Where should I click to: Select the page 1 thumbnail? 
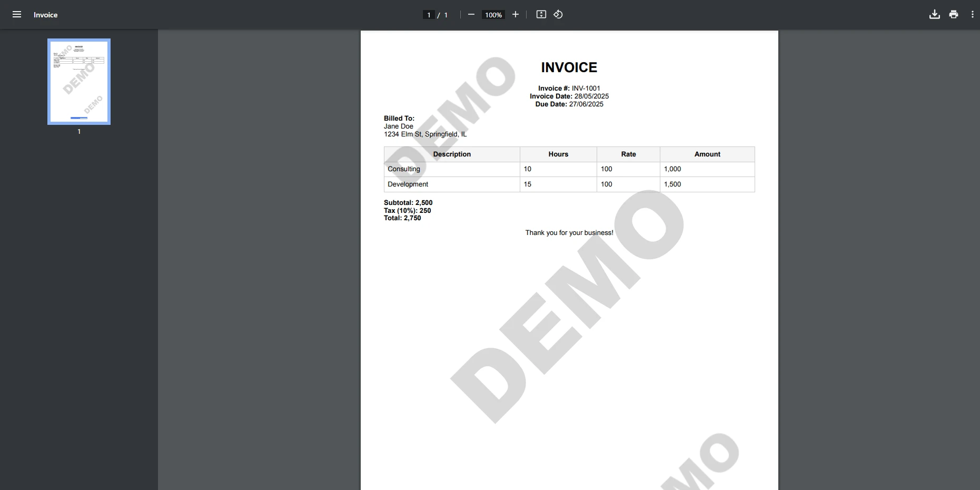[79, 82]
